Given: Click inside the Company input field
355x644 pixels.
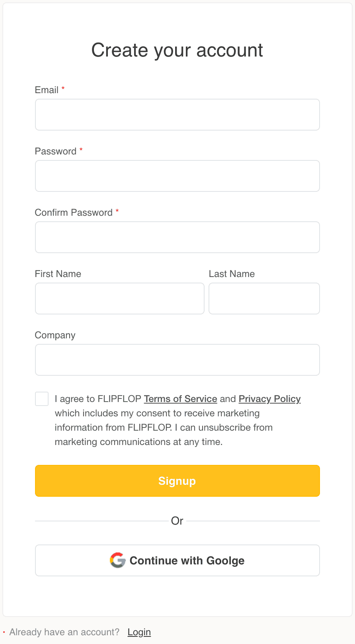Looking at the screenshot, I should (x=177, y=360).
